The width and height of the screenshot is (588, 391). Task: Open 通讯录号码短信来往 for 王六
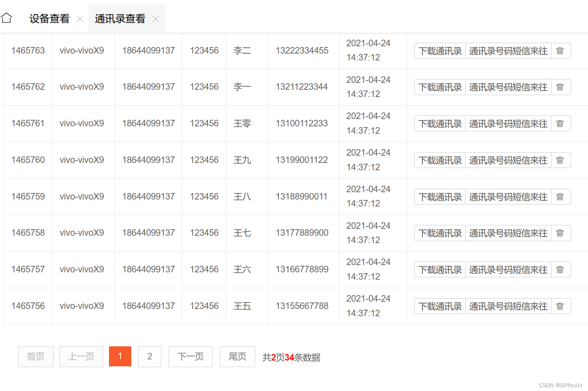(508, 270)
